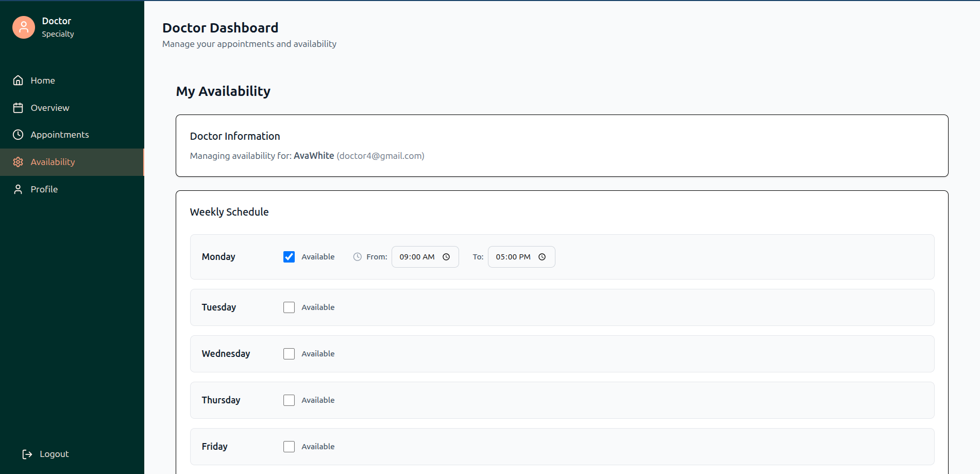Click the Logout arrow icon
This screenshot has width=980, height=474.
tap(27, 454)
